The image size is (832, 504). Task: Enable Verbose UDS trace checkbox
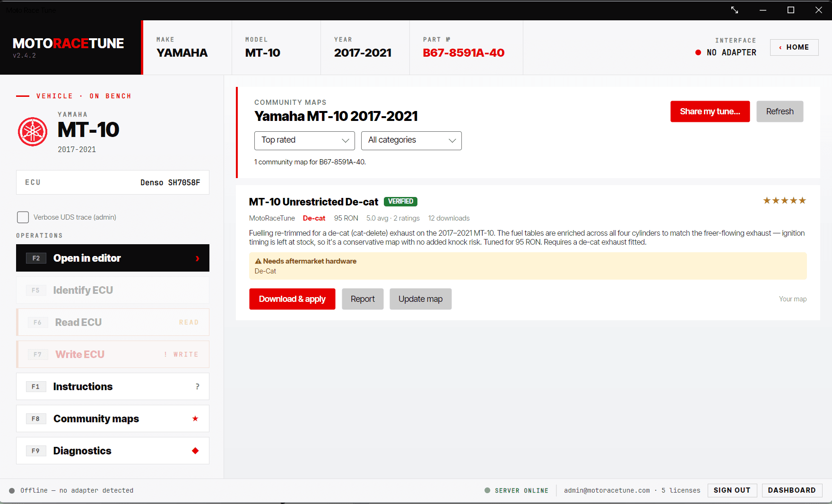coord(23,217)
